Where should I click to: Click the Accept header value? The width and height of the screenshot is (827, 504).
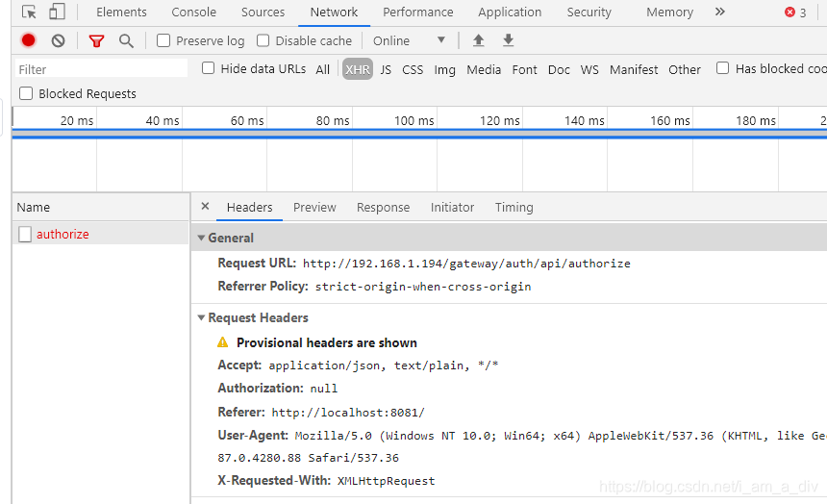click(x=384, y=365)
